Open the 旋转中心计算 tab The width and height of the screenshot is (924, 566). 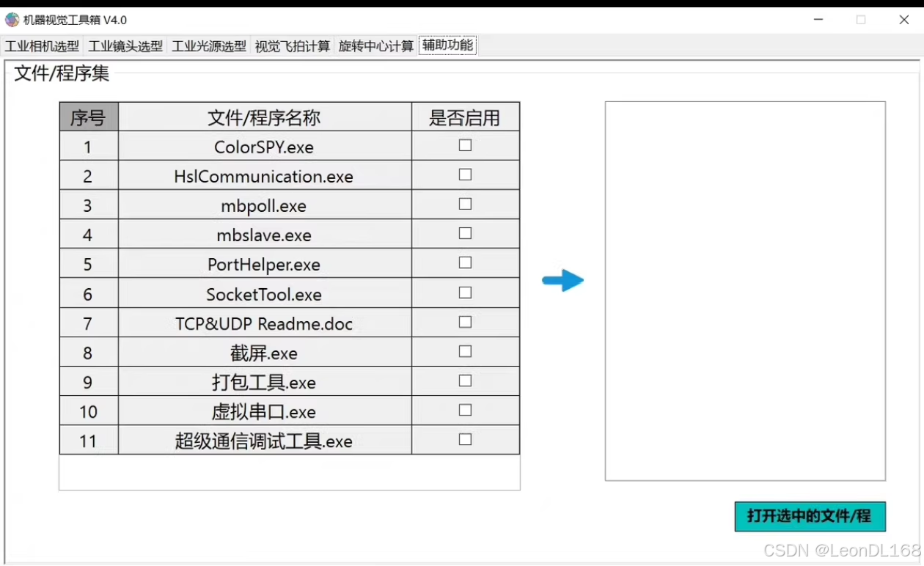click(375, 45)
